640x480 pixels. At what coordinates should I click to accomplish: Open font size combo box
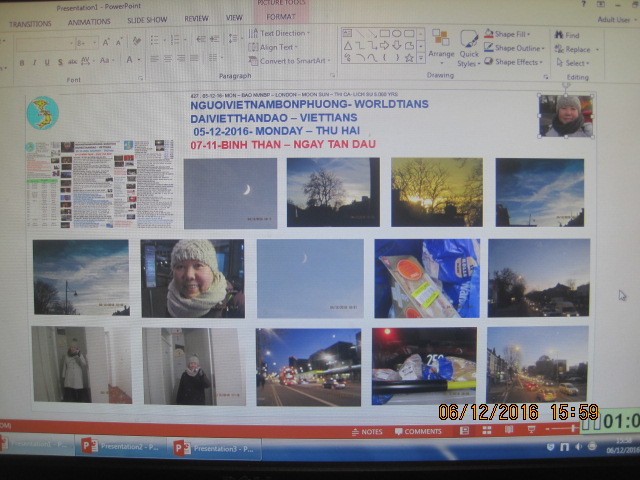point(87,42)
